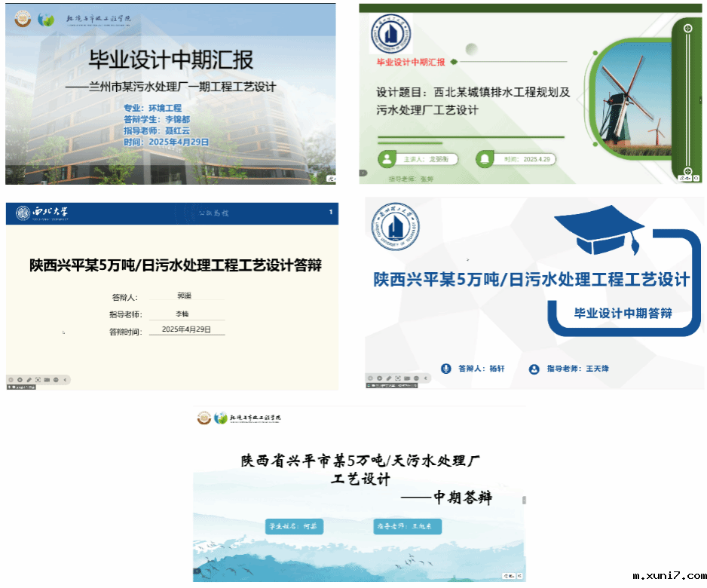Click the person icon beside 指导老师：王天烽
The width and height of the screenshot is (707, 588).
pos(534,369)
